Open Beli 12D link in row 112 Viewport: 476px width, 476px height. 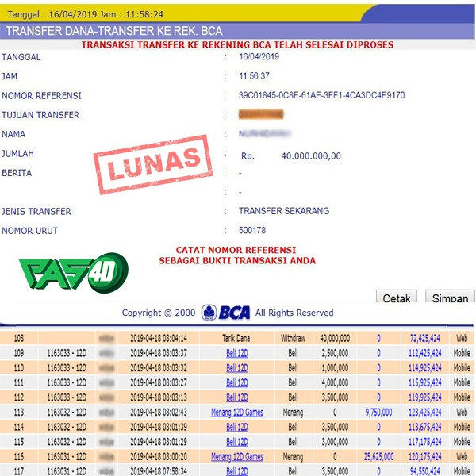click(237, 397)
